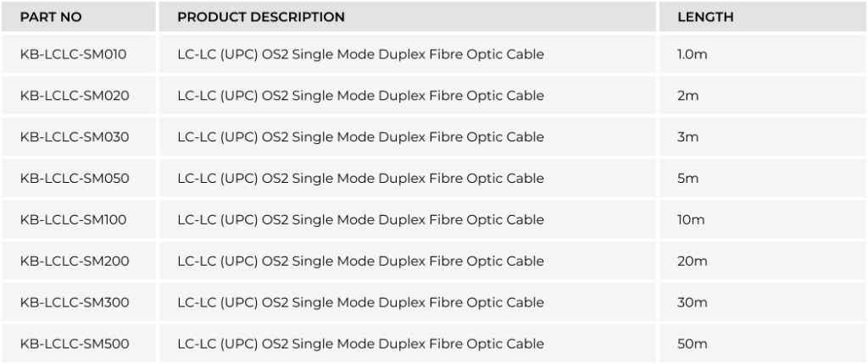Choose part number KB-LCLC-SM300
Screen dimensions: 868x364
75,302
